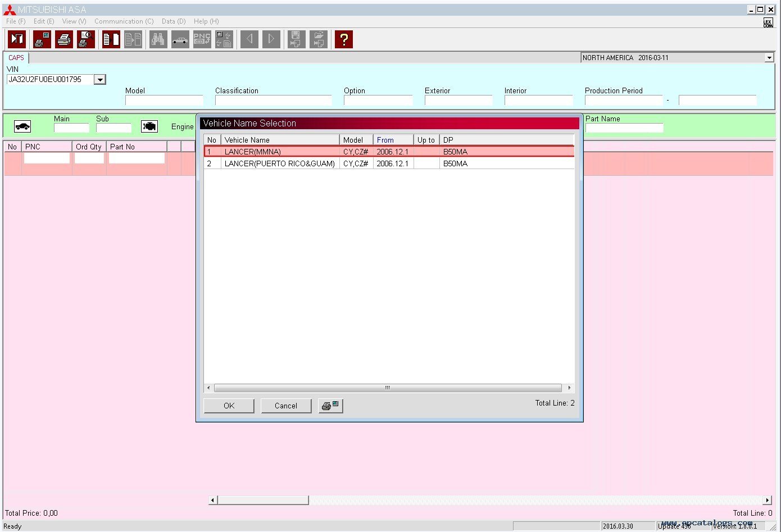781x532 pixels.
Task: Focus the Part No entry field
Action: click(x=137, y=158)
